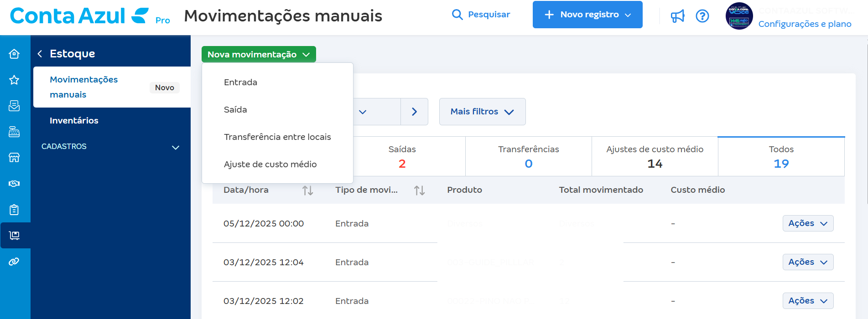This screenshot has width=868, height=319.
Task: Expand Mais filtros options
Action: coord(482,112)
